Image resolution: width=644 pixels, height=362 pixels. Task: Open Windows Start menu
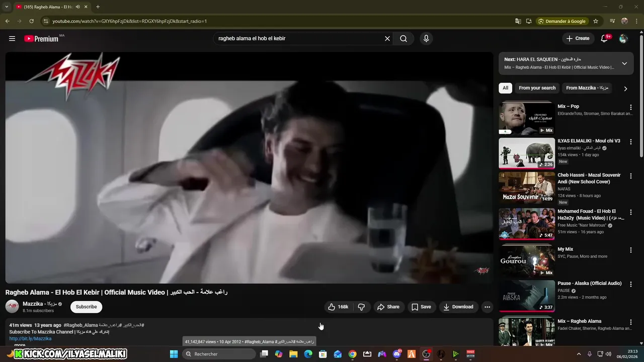(x=174, y=354)
